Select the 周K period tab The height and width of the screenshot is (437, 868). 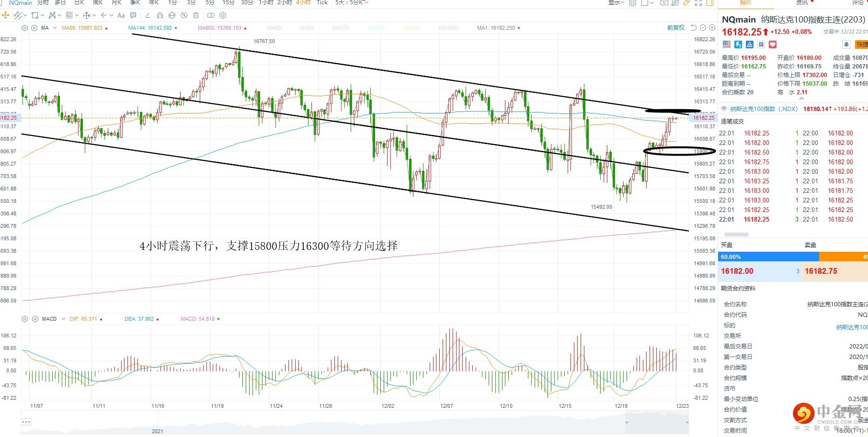tap(98, 2)
